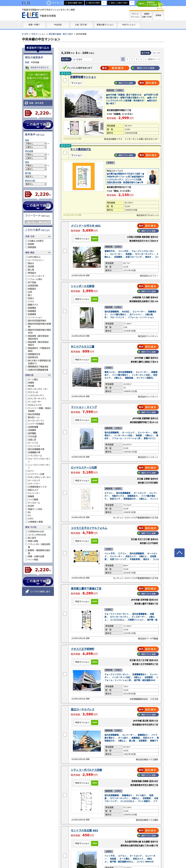186x868 pixels.
Task: Open 新築分譲マンション navigation tab
Action: (x=105, y=25)
